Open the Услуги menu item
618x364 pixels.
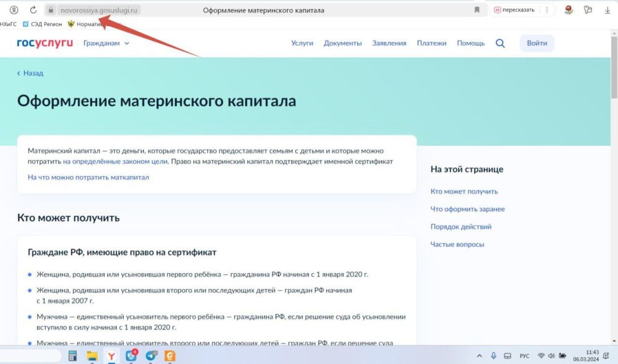pyautogui.click(x=302, y=43)
